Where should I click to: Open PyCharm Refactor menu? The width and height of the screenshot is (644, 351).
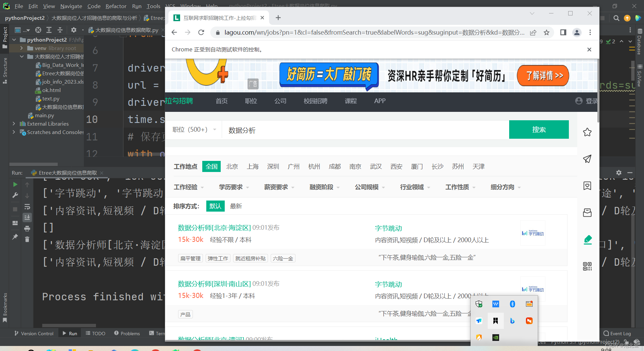pyautogui.click(x=116, y=6)
